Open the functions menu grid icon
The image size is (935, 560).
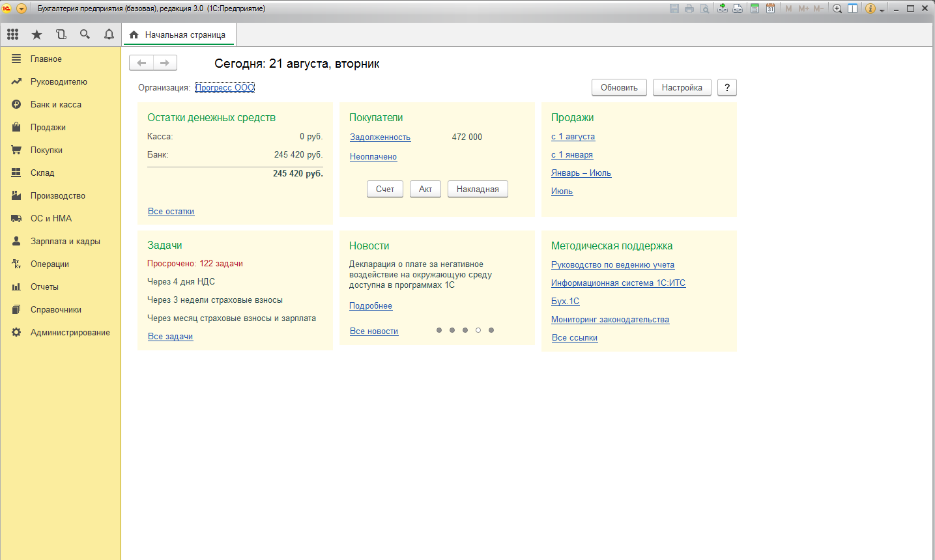tap(13, 35)
